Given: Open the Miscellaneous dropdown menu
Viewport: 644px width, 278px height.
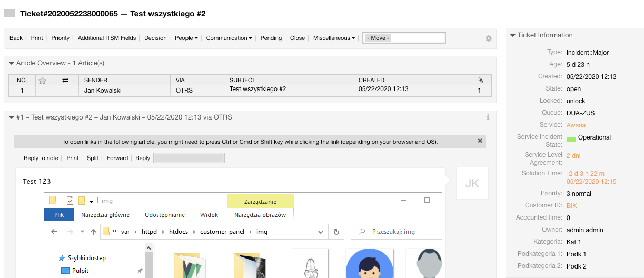Looking at the screenshot, I should click(x=334, y=38).
